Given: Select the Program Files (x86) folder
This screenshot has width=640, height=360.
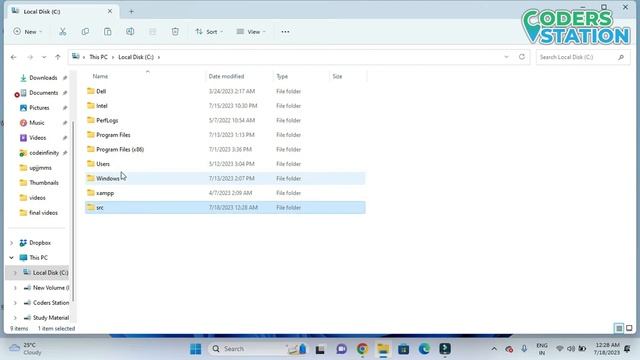Looking at the screenshot, I should tap(225, 149).
